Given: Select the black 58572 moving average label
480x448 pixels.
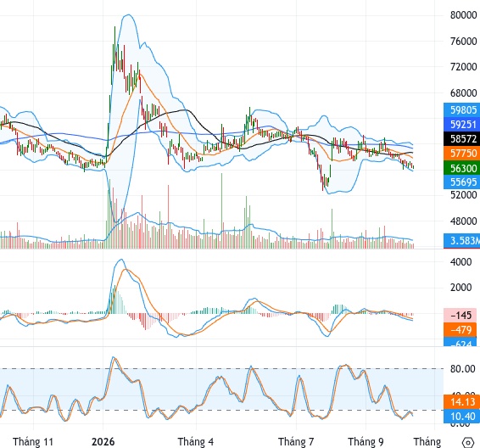Looking at the screenshot, I should tap(461, 139).
